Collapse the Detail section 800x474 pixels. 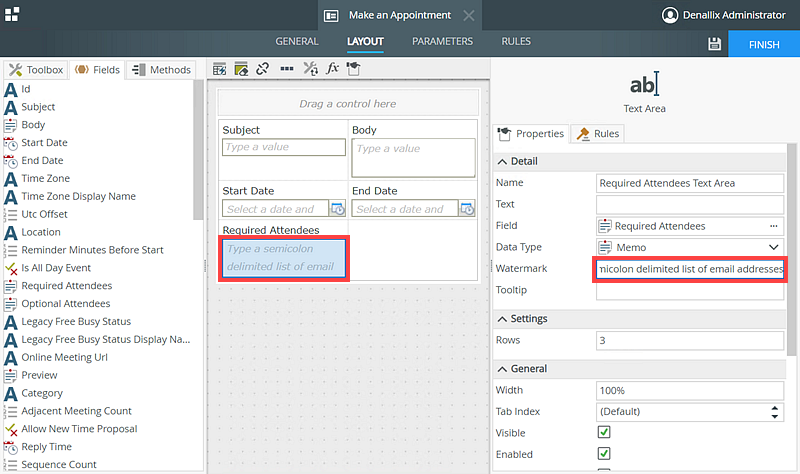click(502, 162)
